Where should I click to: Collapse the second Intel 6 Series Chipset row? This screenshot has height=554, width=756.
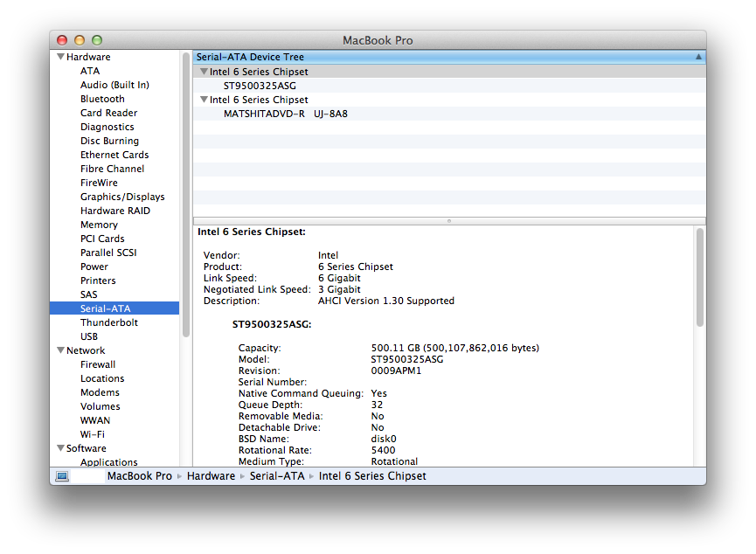pos(204,100)
